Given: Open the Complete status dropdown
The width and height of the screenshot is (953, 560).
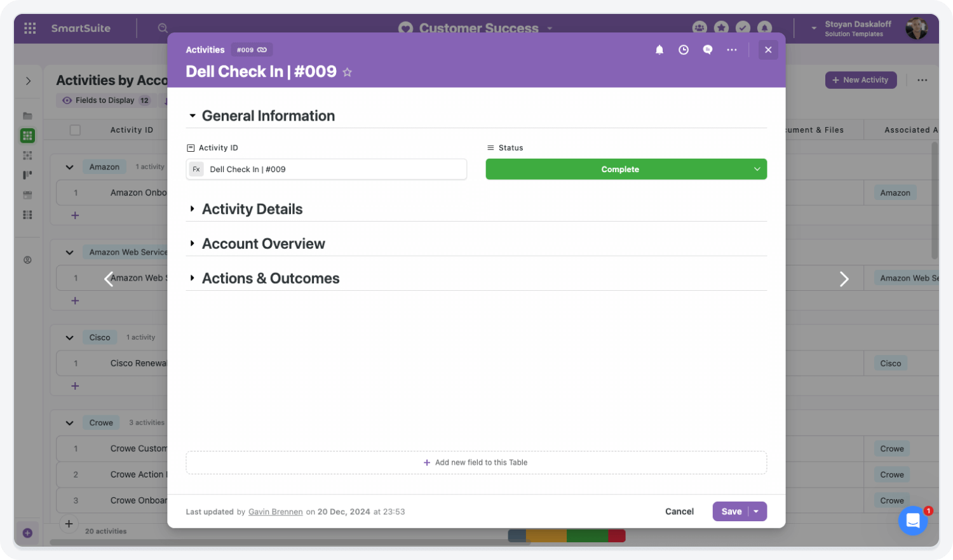Looking at the screenshot, I should tap(626, 169).
